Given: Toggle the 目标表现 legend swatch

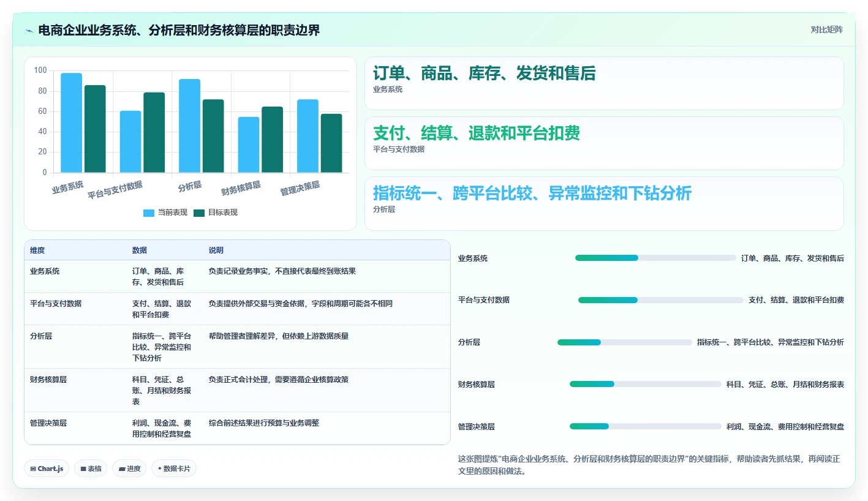Looking at the screenshot, I should tap(199, 213).
